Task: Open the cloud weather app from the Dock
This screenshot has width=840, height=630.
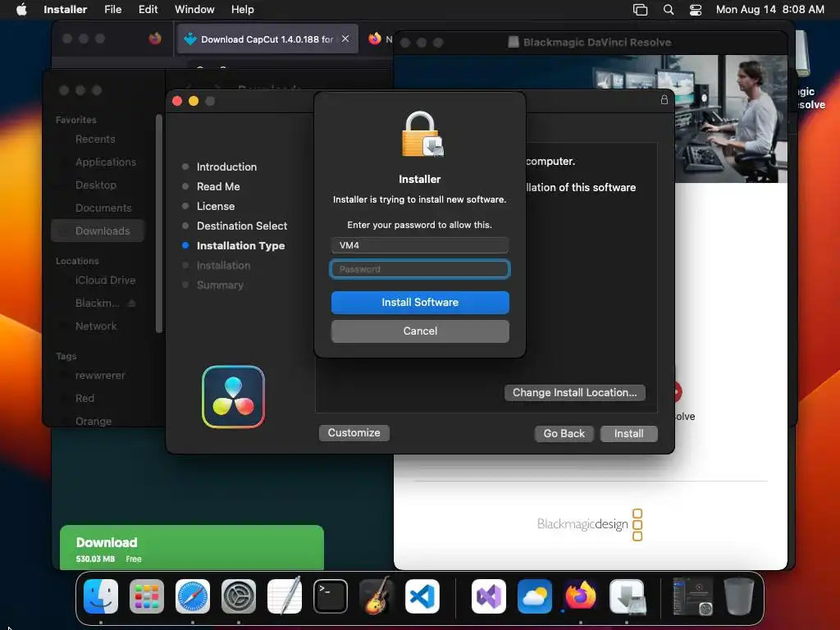Action: [x=535, y=596]
